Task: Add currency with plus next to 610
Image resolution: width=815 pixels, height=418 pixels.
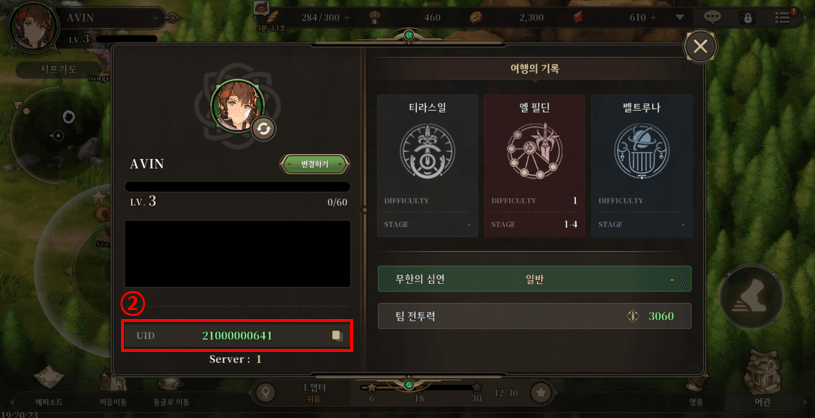Action: 653,18
